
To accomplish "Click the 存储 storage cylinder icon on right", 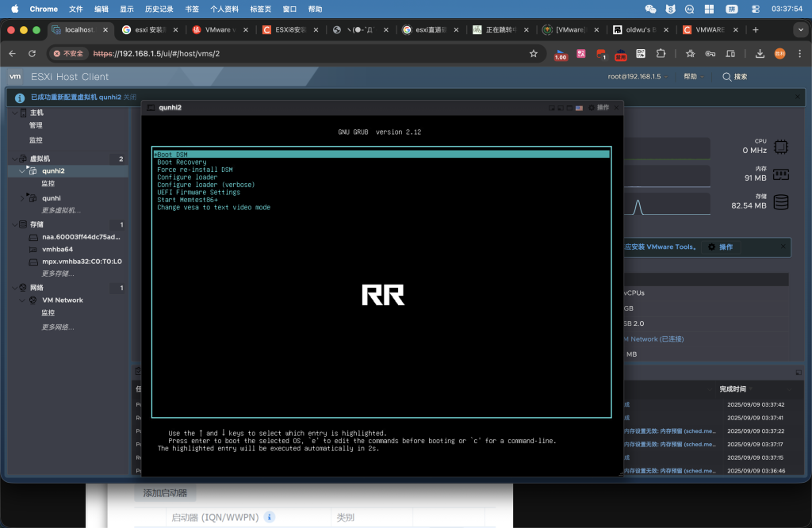I will [x=781, y=202].
